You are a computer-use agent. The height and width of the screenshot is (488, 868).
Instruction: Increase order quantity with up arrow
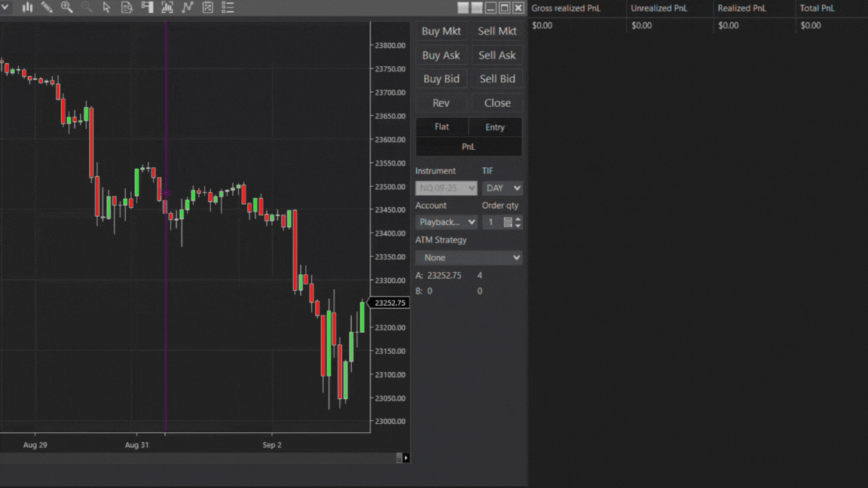pyautogui.click(x=518, y=219)
